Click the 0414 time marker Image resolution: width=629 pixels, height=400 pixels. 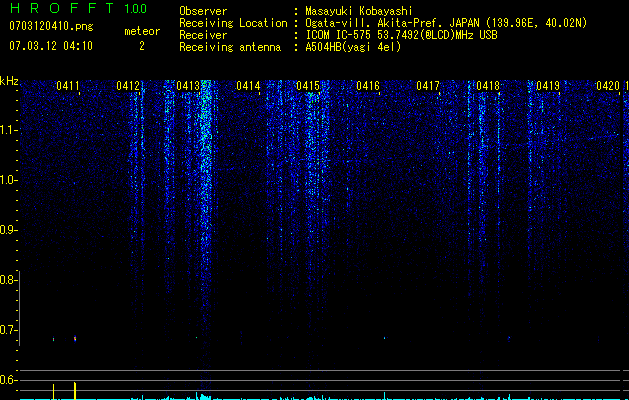click(248, 86)
